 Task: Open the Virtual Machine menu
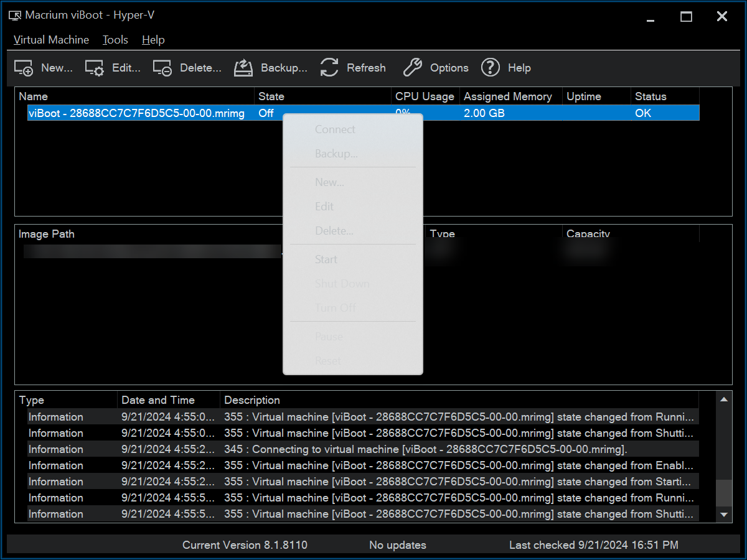[51, 40]
